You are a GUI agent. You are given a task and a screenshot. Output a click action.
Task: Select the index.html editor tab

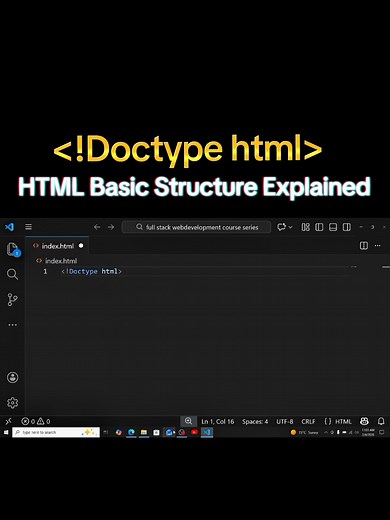point(57,246)
